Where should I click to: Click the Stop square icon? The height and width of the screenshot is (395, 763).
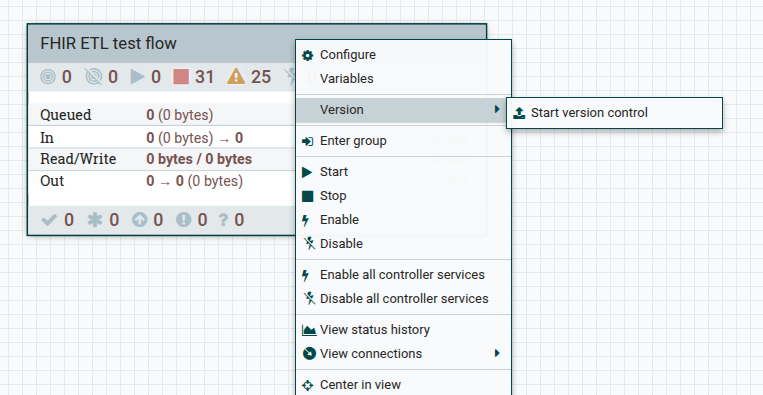(308, 196)
